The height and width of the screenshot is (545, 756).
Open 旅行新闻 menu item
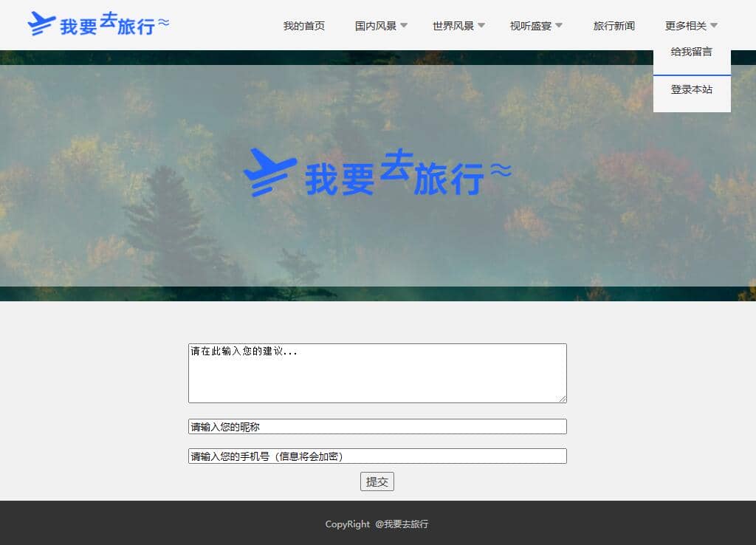point(614,26)
